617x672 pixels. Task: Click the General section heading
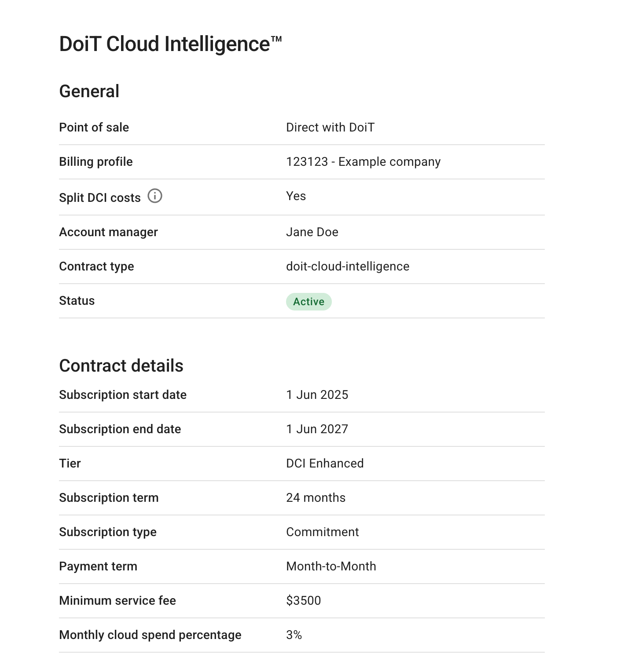89,91
